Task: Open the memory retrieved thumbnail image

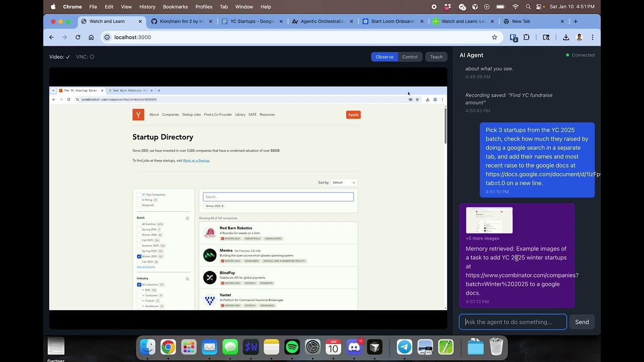Action: coord(489,220)
